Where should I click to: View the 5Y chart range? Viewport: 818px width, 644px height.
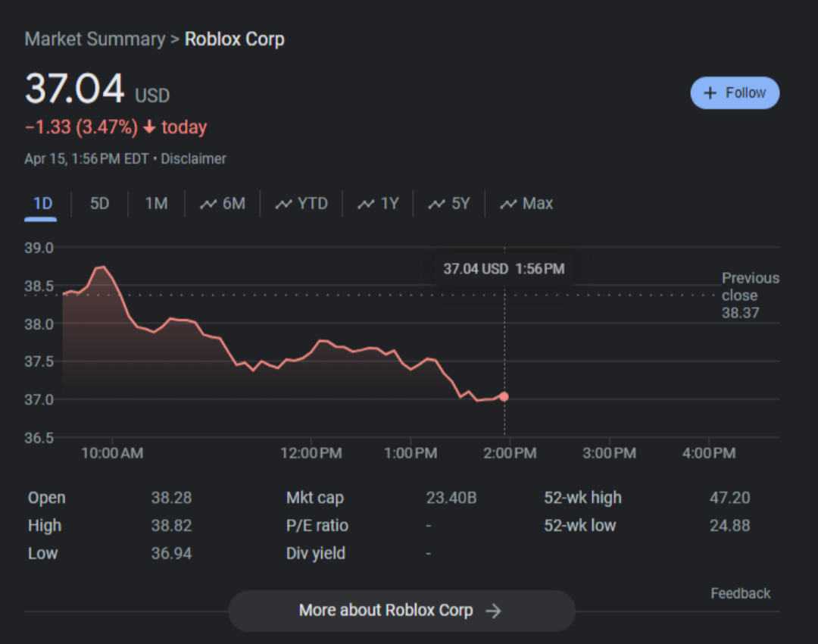(x=448, y=204)
